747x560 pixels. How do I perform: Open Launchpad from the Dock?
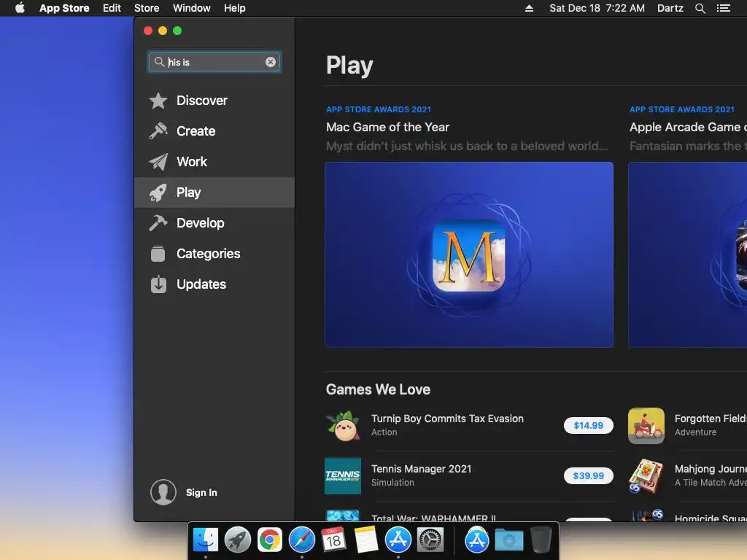[x=238, y=540]
